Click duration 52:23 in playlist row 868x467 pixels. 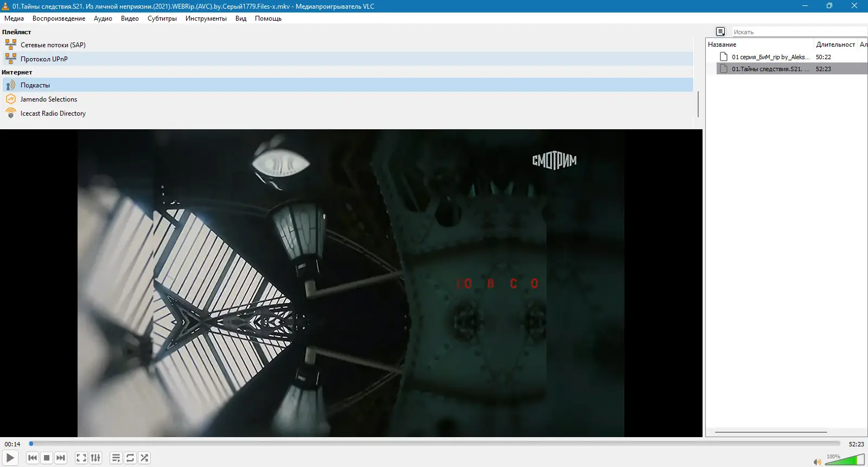pos(824,69)
